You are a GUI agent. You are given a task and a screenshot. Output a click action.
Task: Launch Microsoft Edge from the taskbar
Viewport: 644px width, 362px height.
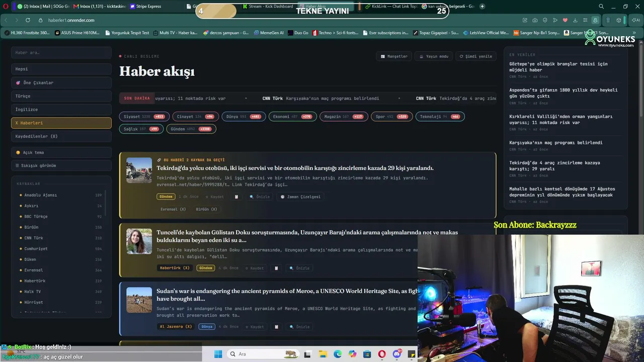pos(338,354)
